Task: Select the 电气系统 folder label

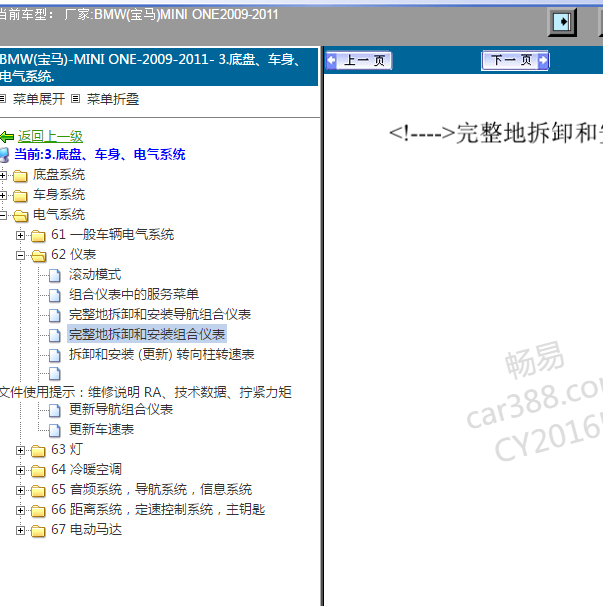Action: (x=59, y=214)
